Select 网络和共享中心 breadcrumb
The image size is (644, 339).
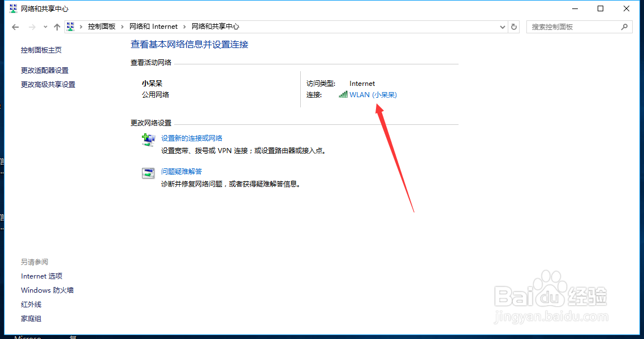point(215,27)
